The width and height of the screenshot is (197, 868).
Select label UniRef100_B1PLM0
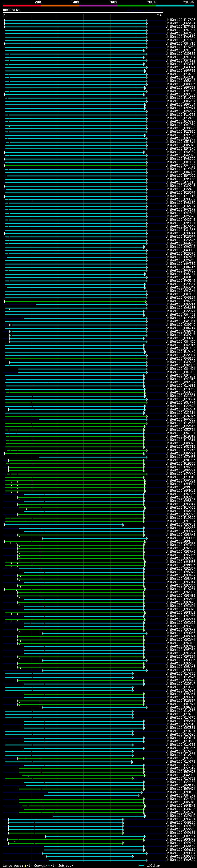pyautogui.click(x=180, y=352)
